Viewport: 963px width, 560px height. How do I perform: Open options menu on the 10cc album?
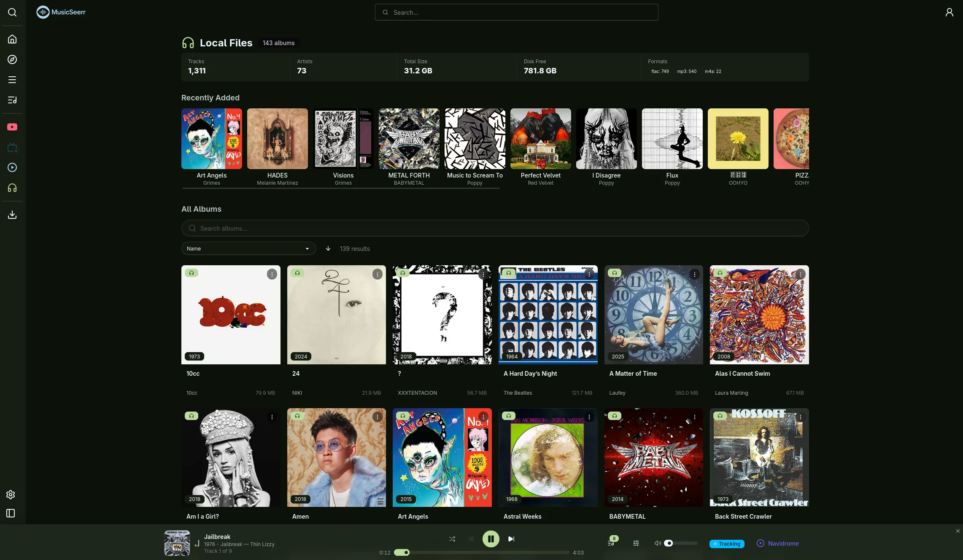click(x=272, y=274)
